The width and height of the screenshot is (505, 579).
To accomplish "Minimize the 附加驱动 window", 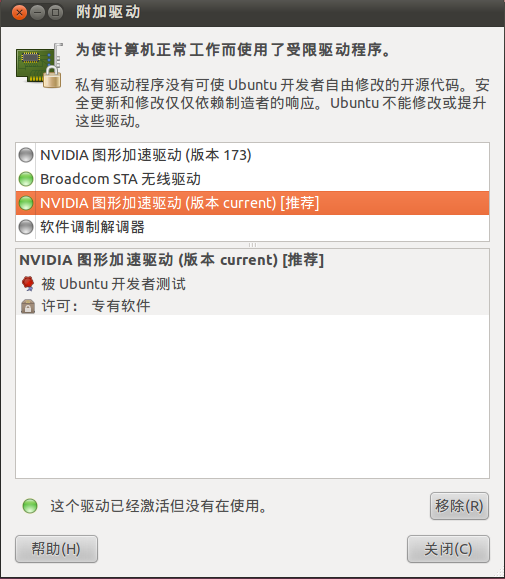I will [37, 13].
